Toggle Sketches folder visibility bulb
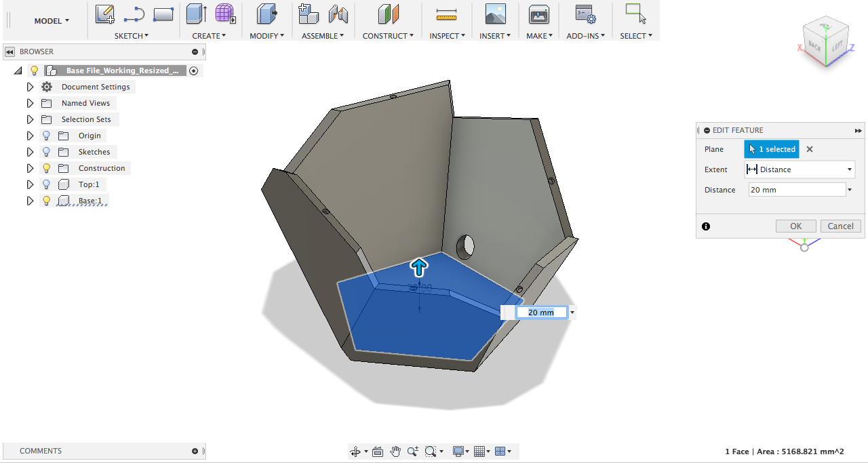 (x=47, y=152)
